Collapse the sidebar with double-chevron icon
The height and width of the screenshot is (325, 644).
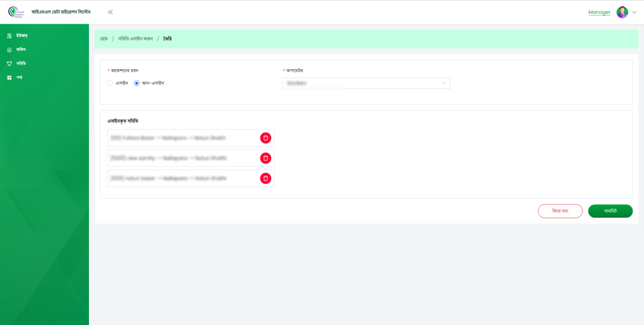tap(110, 12)
